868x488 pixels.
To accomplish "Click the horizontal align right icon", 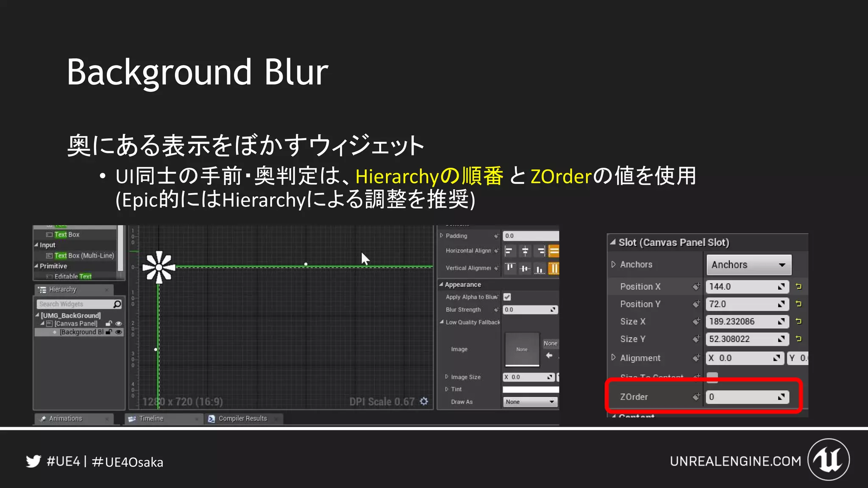I will point(541,251).
